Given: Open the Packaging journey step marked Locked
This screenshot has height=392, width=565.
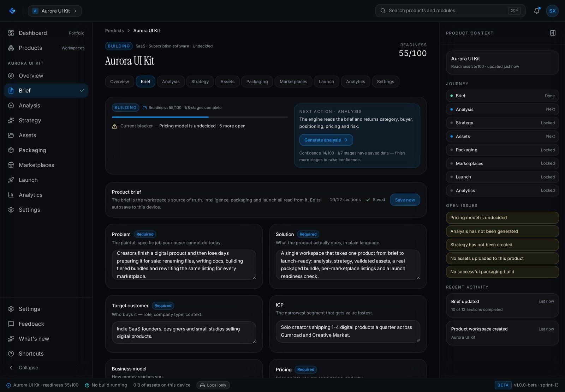Looking at the screenshot, I should coord(502,150).
